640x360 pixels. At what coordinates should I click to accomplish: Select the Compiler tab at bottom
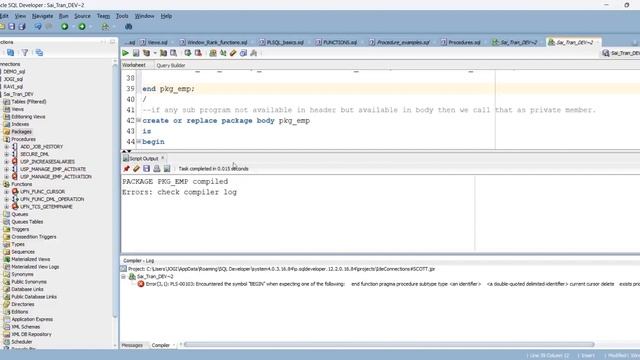[x=160, y=345]
